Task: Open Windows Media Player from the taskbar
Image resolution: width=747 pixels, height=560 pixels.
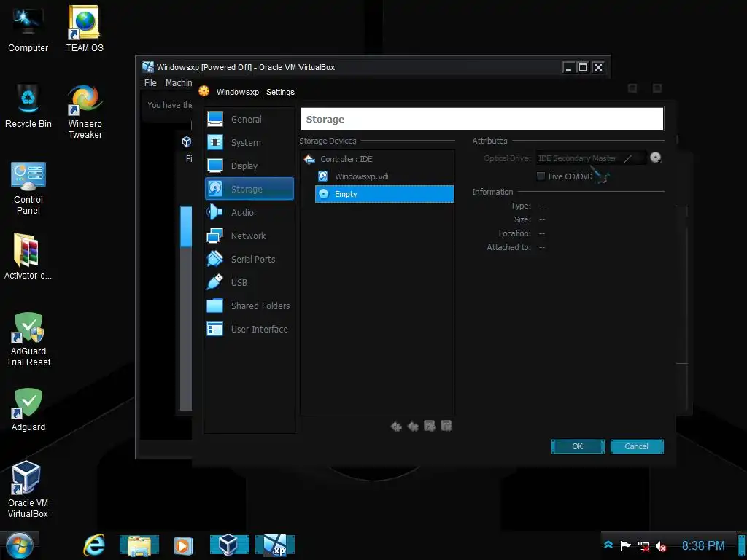Action: coord(183,545)
